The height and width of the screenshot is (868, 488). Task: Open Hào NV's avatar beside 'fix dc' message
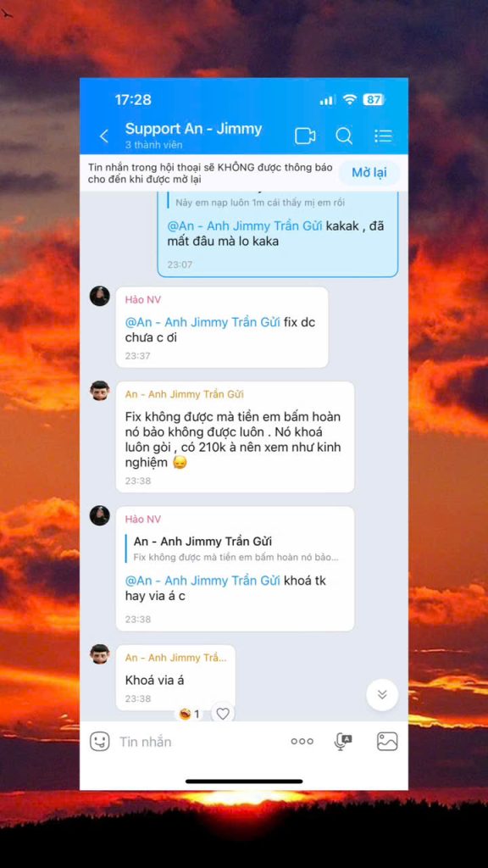[100, 296]
